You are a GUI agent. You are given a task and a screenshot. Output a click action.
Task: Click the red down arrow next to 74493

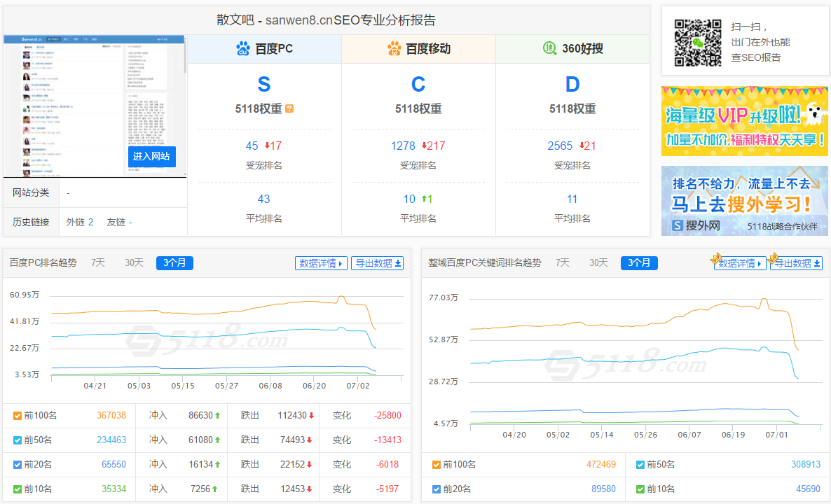point(310,440)
